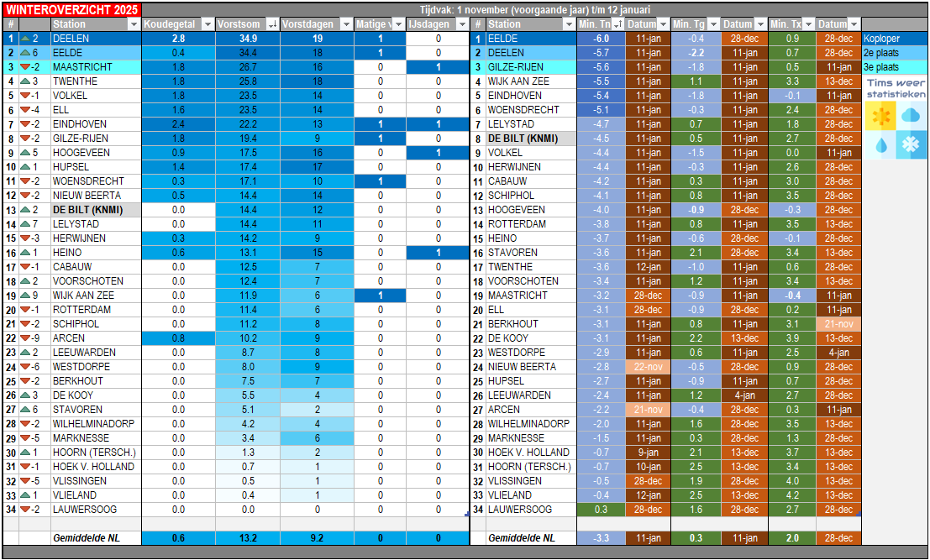This screenshot has height=560, width=930.
Task: Click red down arrow next to ARCEN ranking
Action: click(25, 338)
